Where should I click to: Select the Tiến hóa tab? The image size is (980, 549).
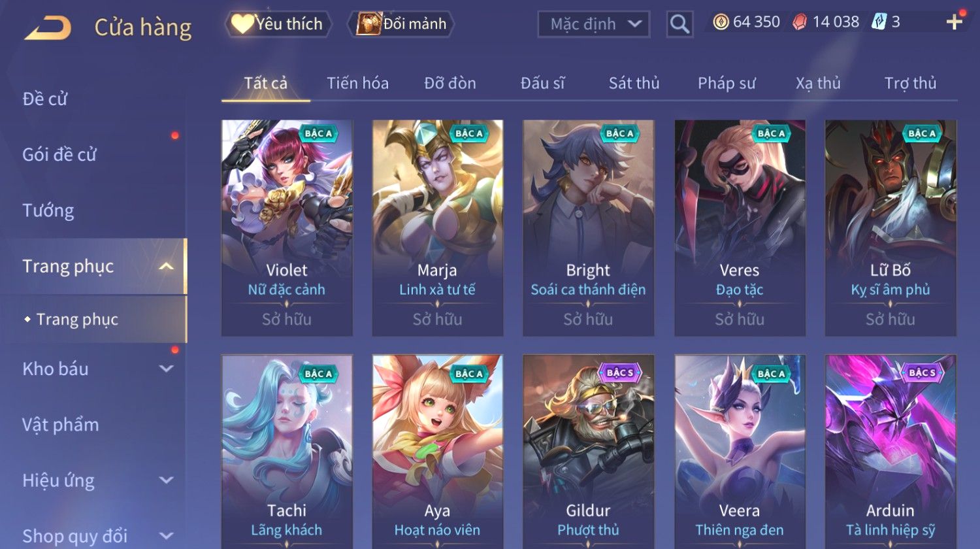point(357,83)
